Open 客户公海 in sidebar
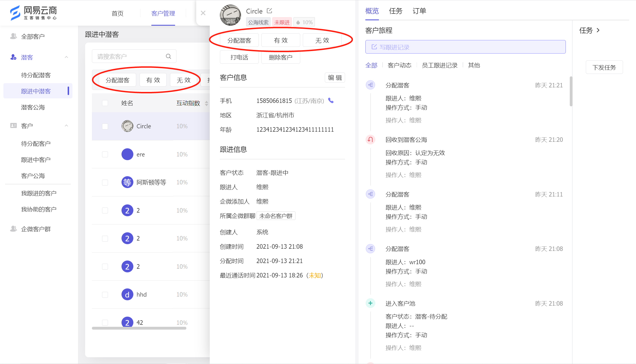Viewport: 636px width, 364px height. click(x=33, y=176)
